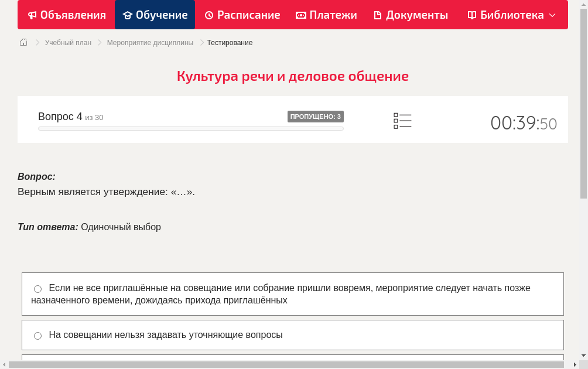Click the home icon in the breadcrumb trail

click(23, 42)
